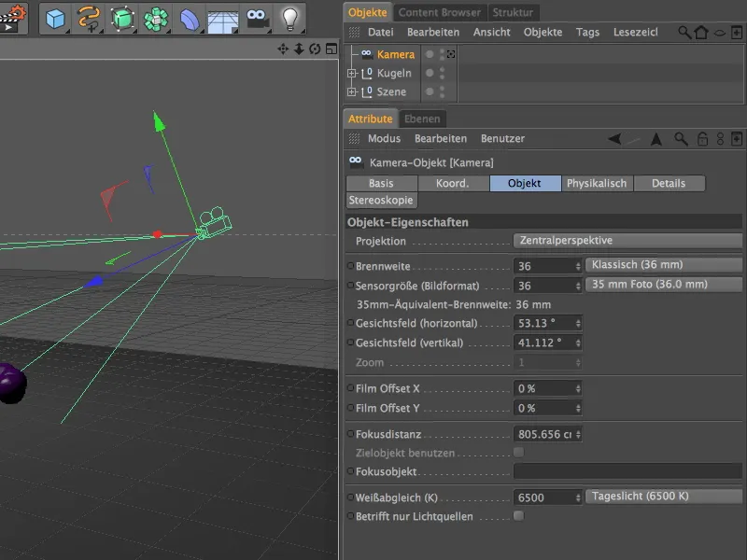This screenshot has height=560, width=747.
Task: Click the object manager eye filter icon
Action: click(719, 33)
